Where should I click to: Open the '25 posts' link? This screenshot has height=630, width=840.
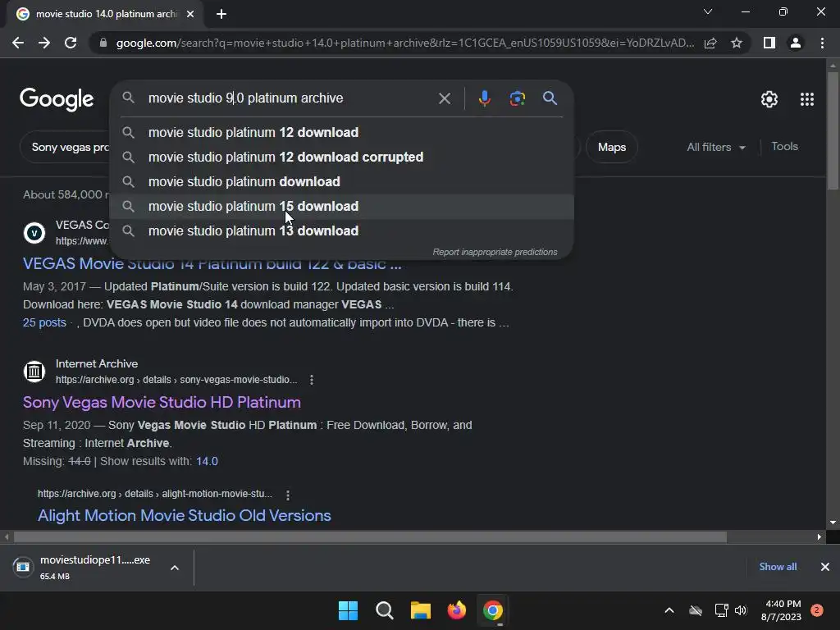click(x=44, y=322)
